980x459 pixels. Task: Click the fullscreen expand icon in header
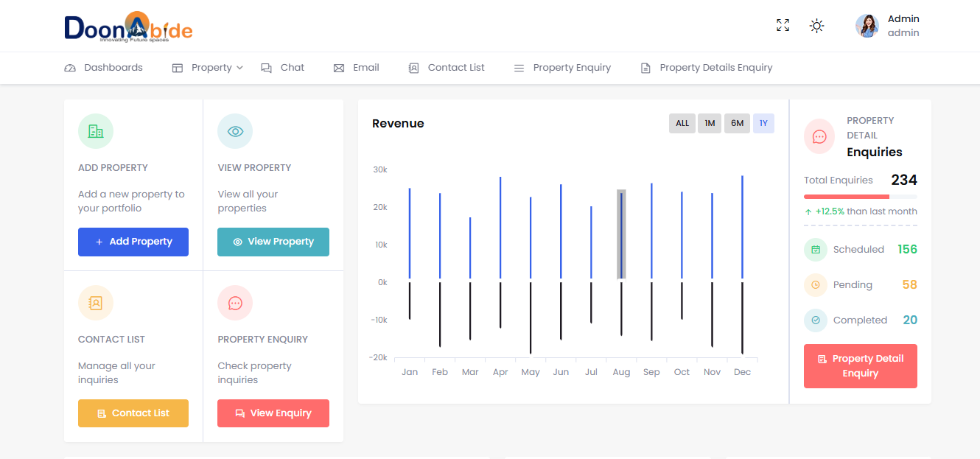(x=783, y=26)
